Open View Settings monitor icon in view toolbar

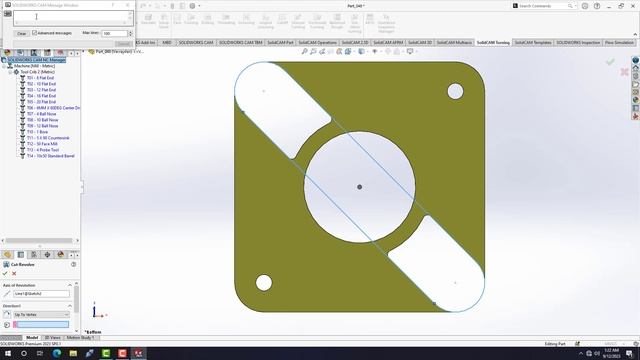410,51
